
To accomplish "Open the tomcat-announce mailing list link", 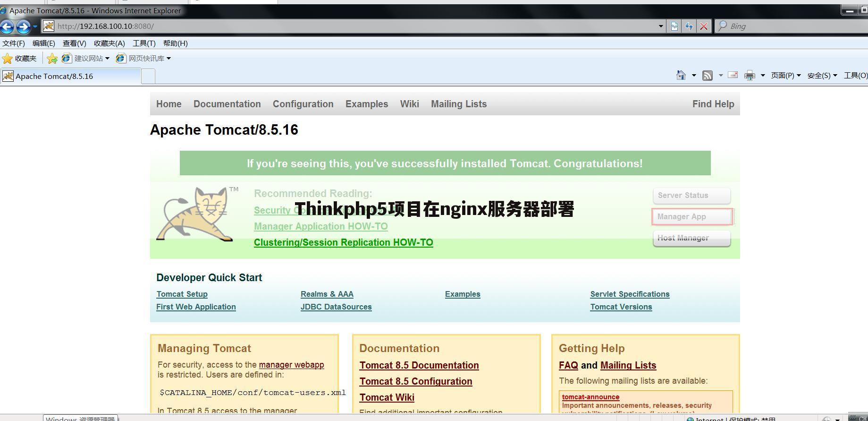I will (x=590, y=397).
